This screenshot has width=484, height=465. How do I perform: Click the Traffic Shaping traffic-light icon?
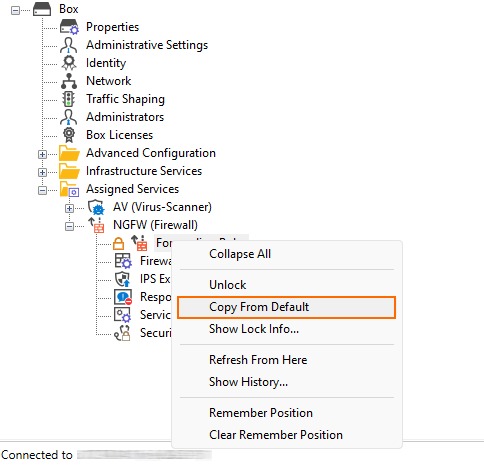coord(69,99)
